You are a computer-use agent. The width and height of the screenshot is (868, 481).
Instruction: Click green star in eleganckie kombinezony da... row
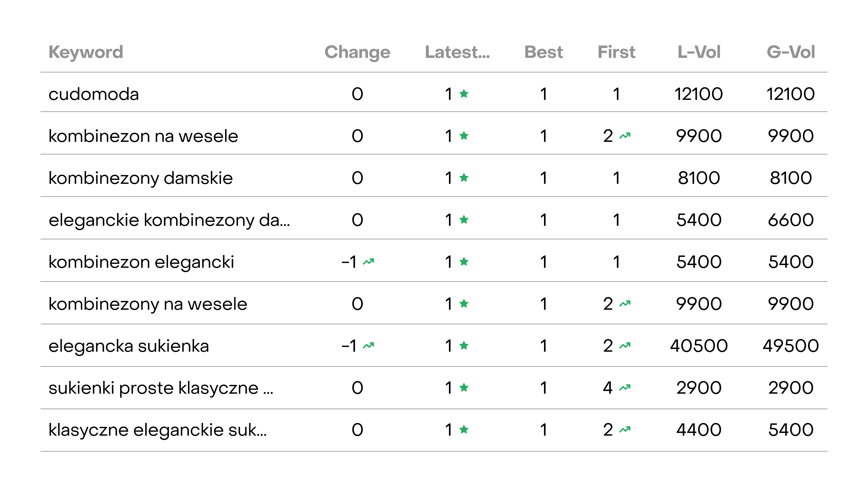[x=464, y=220]
